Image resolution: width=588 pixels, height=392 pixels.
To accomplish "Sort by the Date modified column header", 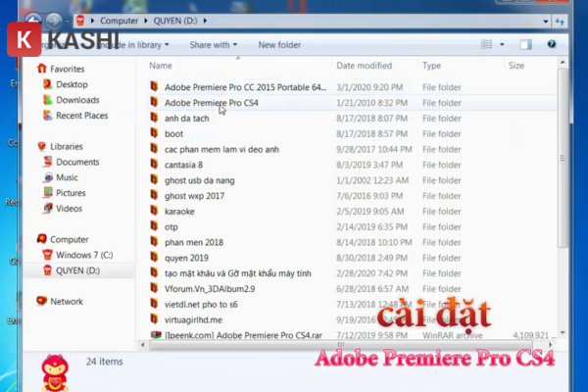I will [365, 66].
